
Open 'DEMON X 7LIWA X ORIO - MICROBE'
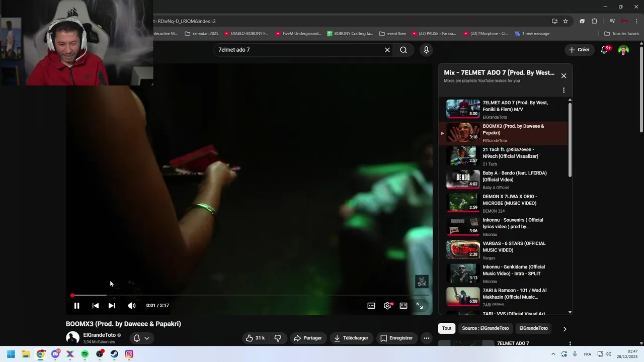(x=503, y=204)
